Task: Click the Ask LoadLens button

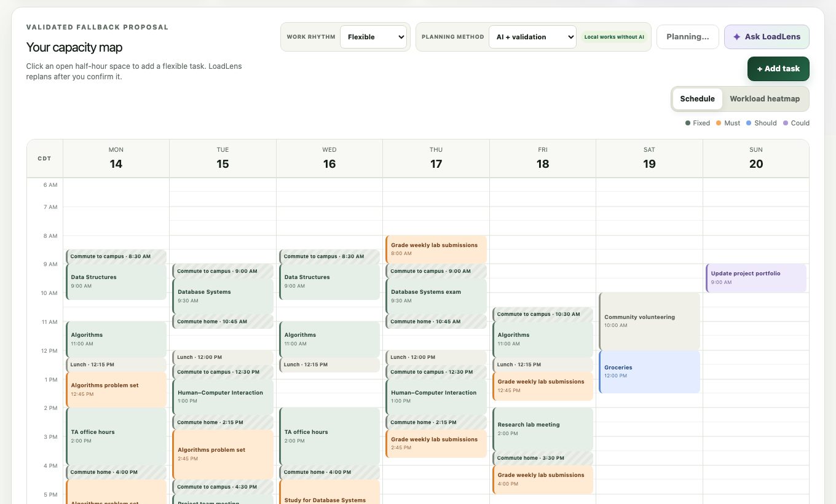Action: [767, 37]
